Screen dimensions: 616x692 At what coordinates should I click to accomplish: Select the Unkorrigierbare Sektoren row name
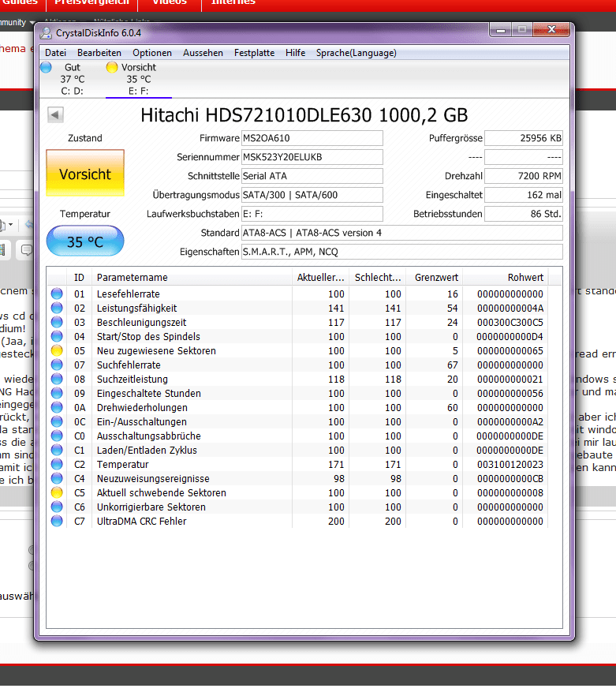151,507
